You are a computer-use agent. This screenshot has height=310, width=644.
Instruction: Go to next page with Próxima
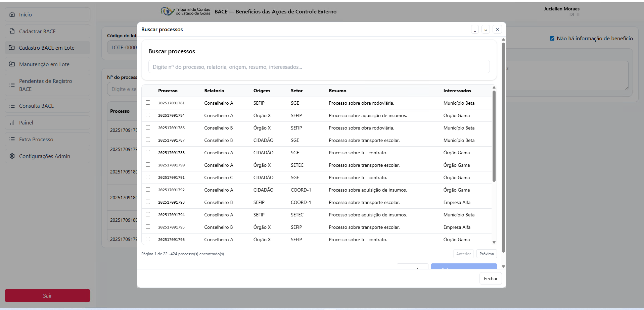(486, 254)
